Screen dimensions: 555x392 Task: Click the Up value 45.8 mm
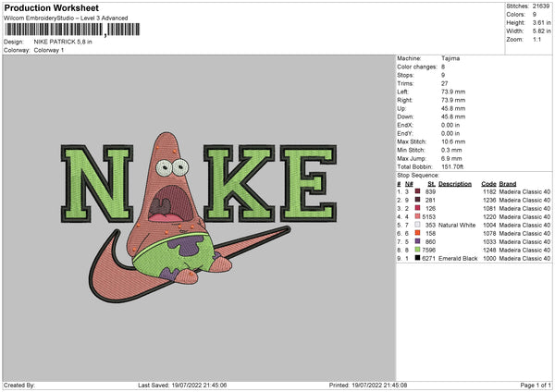point(453,108)
